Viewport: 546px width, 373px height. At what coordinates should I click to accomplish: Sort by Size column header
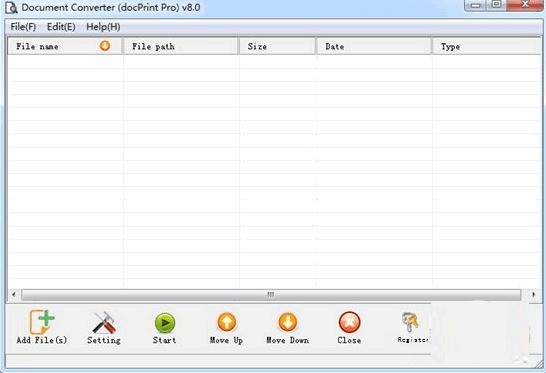point(278,46)
